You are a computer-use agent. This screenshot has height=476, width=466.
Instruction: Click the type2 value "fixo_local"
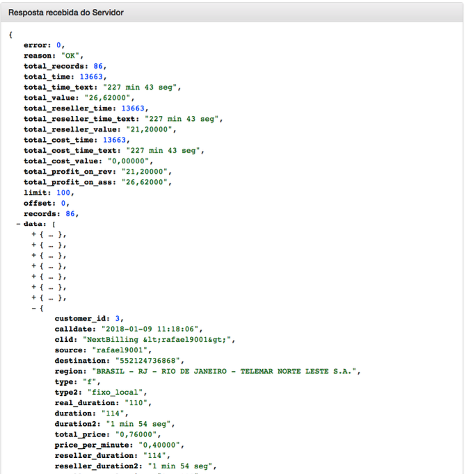(115, 393)
